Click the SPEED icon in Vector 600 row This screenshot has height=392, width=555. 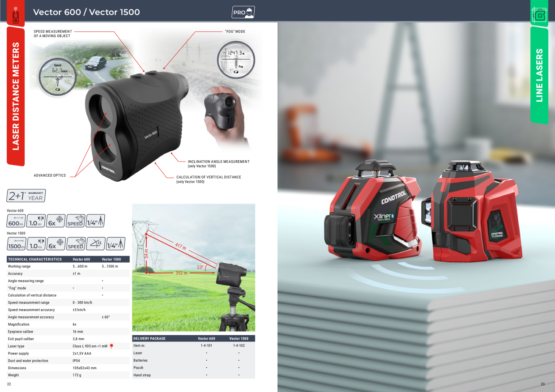click(x=76, y=221)
